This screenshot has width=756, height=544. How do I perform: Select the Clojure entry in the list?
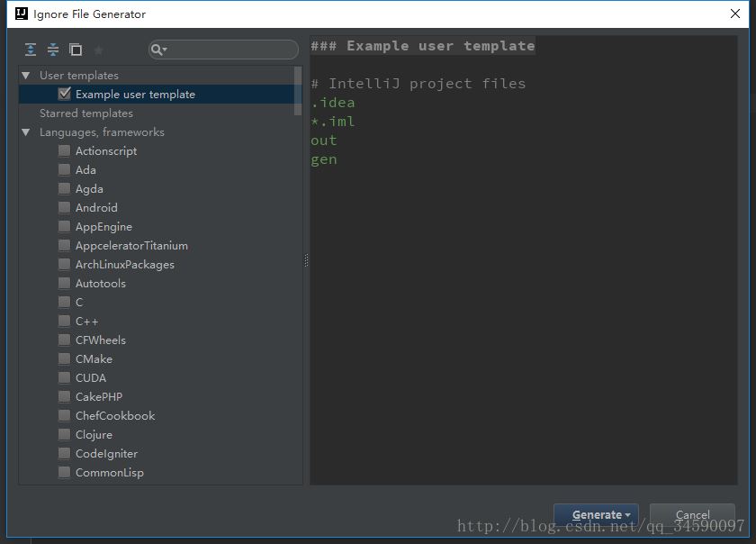(94, 434)
